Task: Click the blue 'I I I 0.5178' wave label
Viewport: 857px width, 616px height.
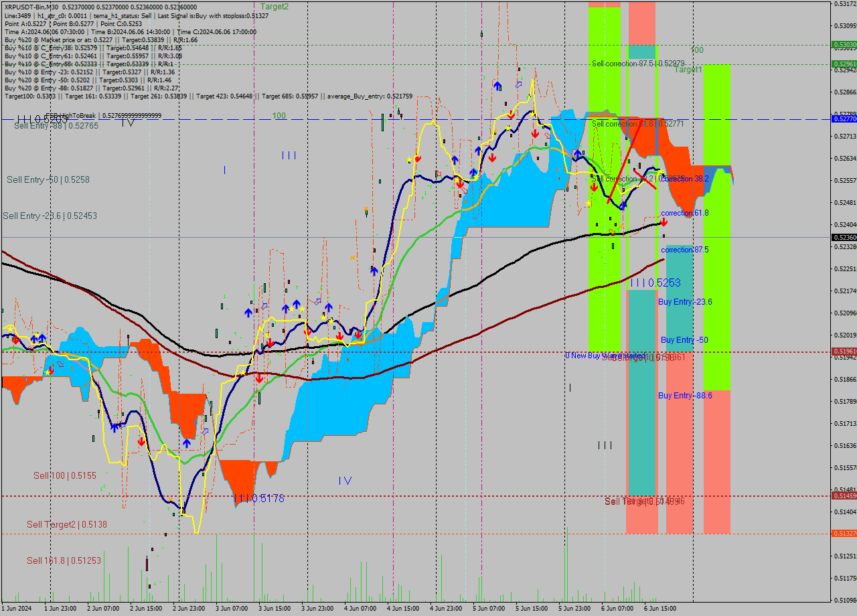Action: [259, 498]
